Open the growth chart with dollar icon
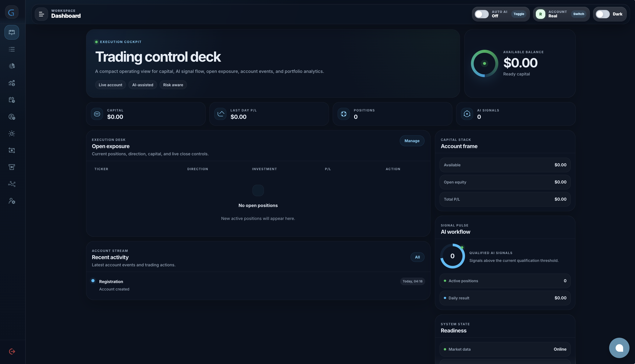635x364 pixels. point(12,83)
